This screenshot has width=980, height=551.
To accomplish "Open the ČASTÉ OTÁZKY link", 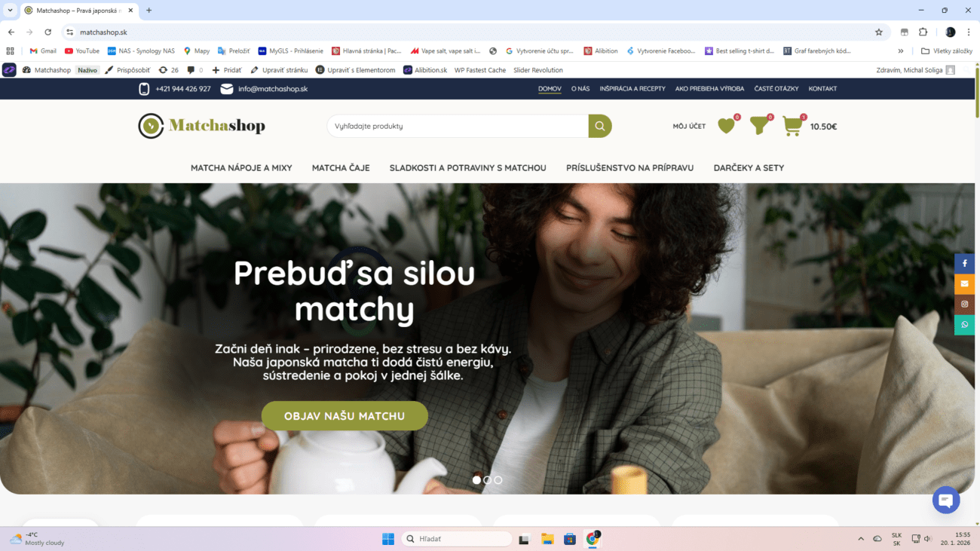I will [776, 89].
